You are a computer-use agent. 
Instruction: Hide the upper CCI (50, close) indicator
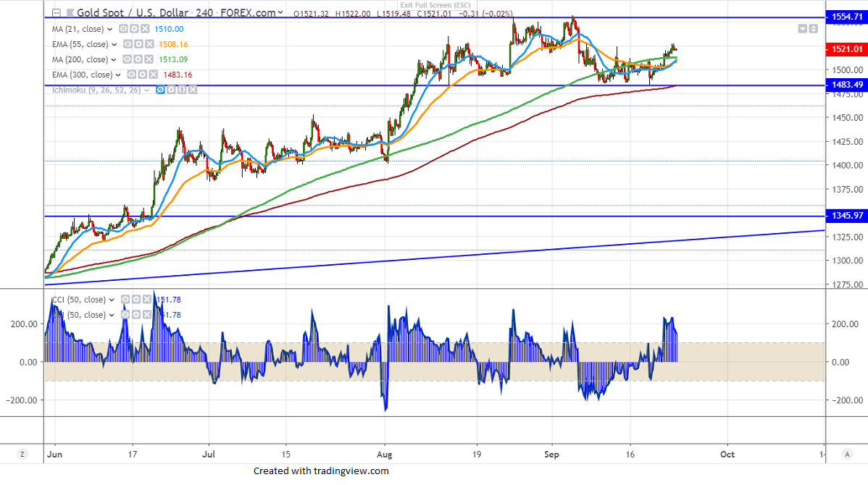point(125,299)
